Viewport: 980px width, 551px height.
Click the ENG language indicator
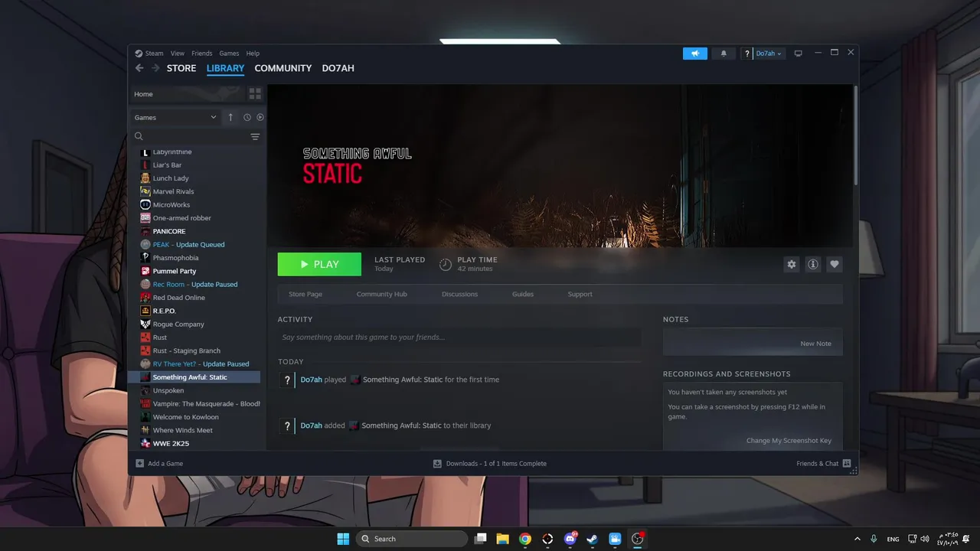coord(893,539)
